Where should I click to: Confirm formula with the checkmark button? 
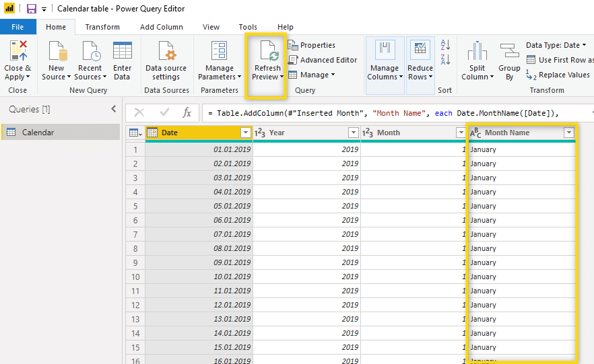point(164,112)
